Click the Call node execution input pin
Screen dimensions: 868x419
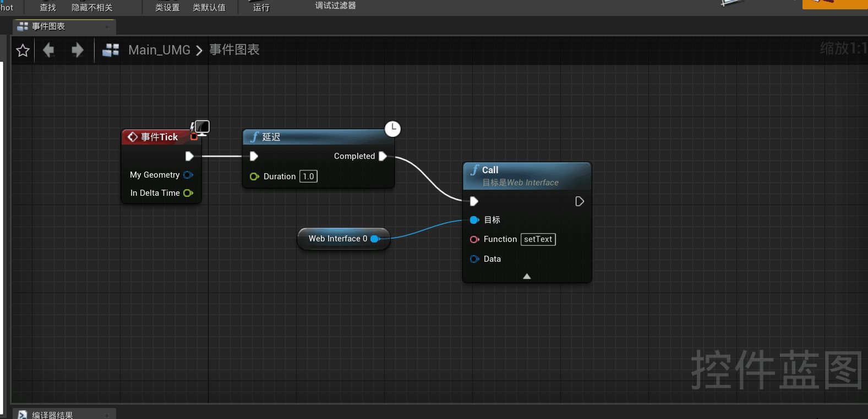(474, 201)
